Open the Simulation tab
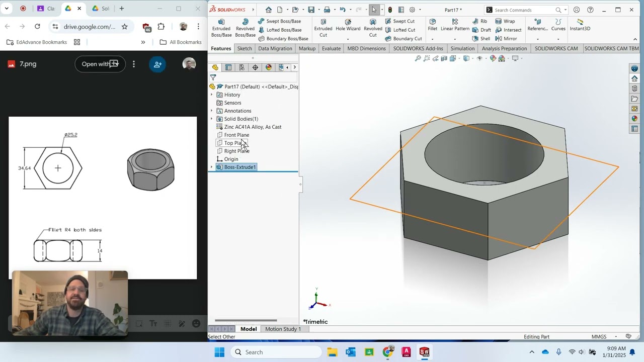Viewport: 644px width, 362px height. 462,48
